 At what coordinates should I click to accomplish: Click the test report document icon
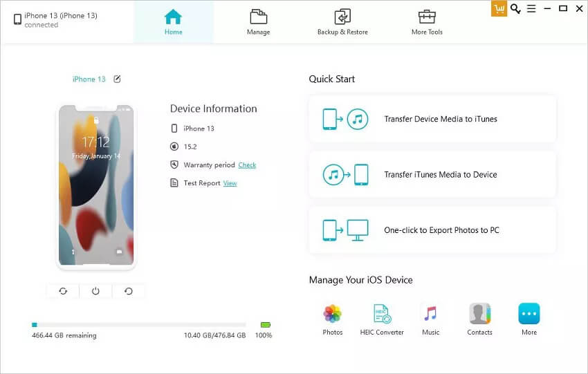174,183
